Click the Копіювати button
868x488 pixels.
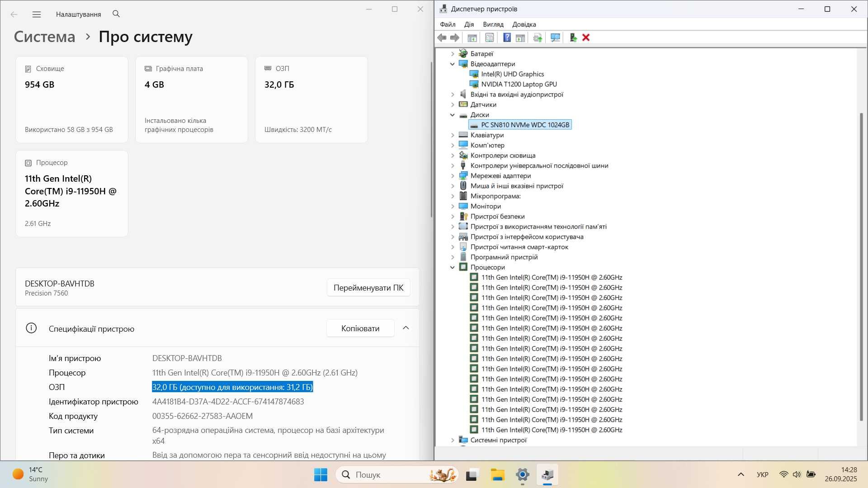click(x=360, y=328)
